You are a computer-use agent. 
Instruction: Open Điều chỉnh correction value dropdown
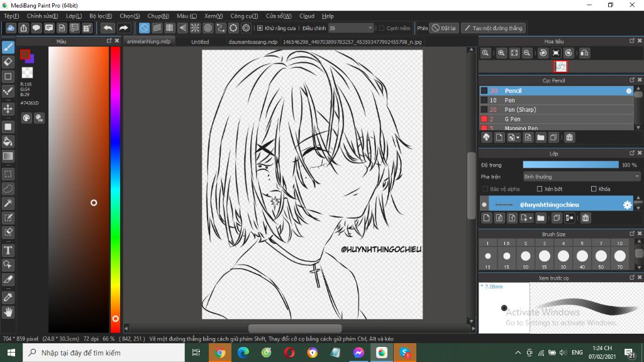click(370, 28)
